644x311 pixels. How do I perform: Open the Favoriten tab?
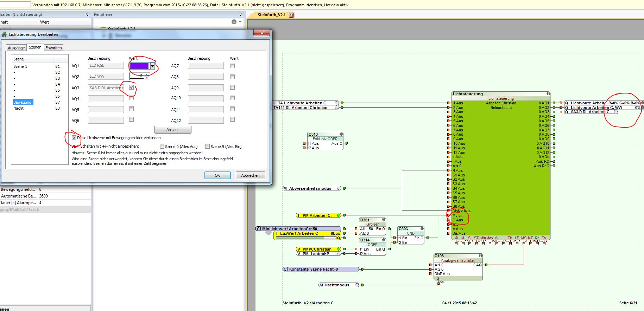[53, 48]
